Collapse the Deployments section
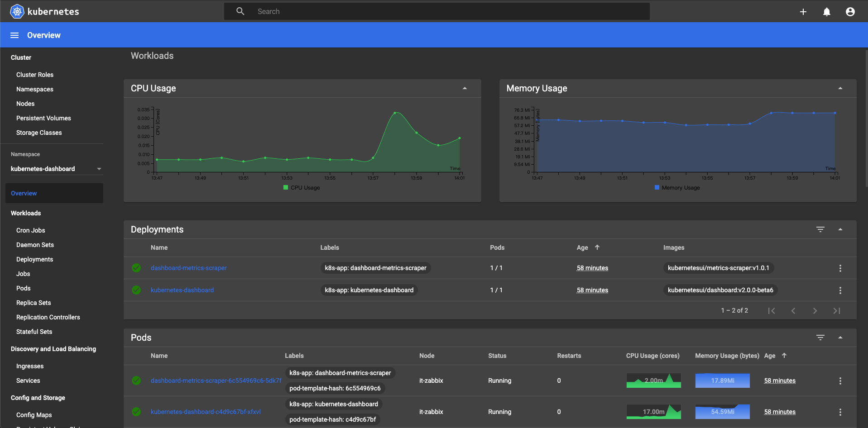Screen dimensions: 868x428 840,229
